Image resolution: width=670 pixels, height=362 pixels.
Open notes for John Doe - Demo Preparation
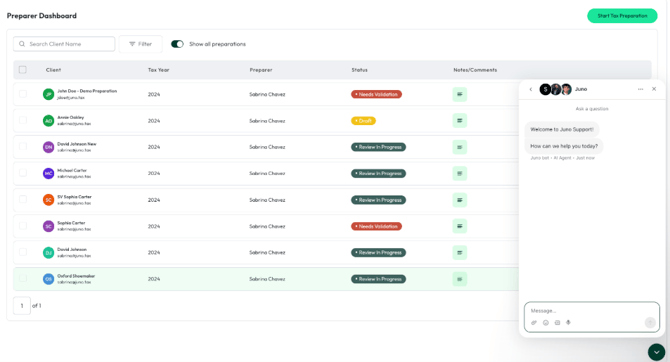[x=459, y=94]
